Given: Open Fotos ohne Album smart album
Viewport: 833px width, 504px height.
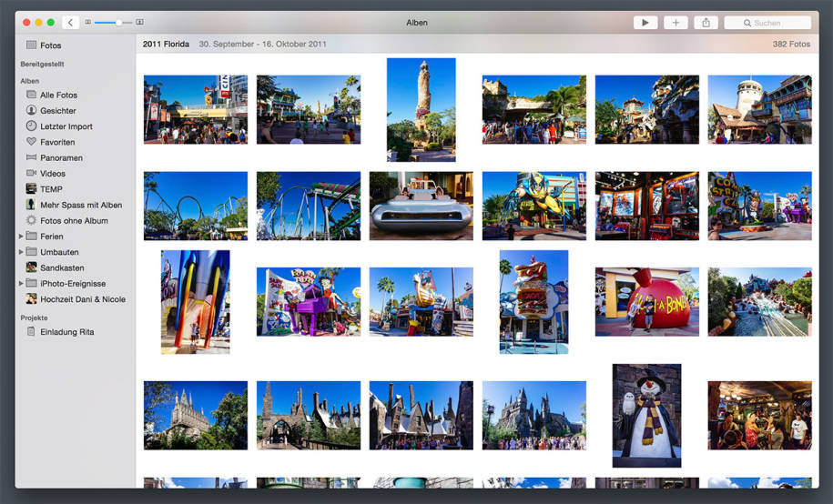Looking at the screenshot, I should coord(76,220).
